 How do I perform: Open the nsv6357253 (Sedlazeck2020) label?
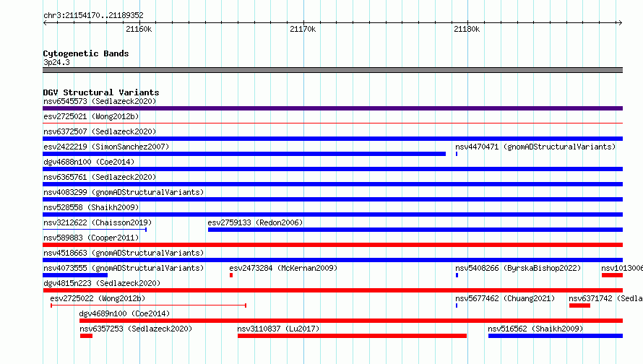click(136, 329)
